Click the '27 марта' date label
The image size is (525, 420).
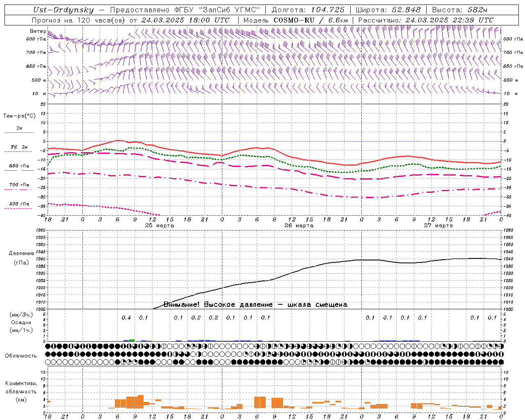coord(439,226)
